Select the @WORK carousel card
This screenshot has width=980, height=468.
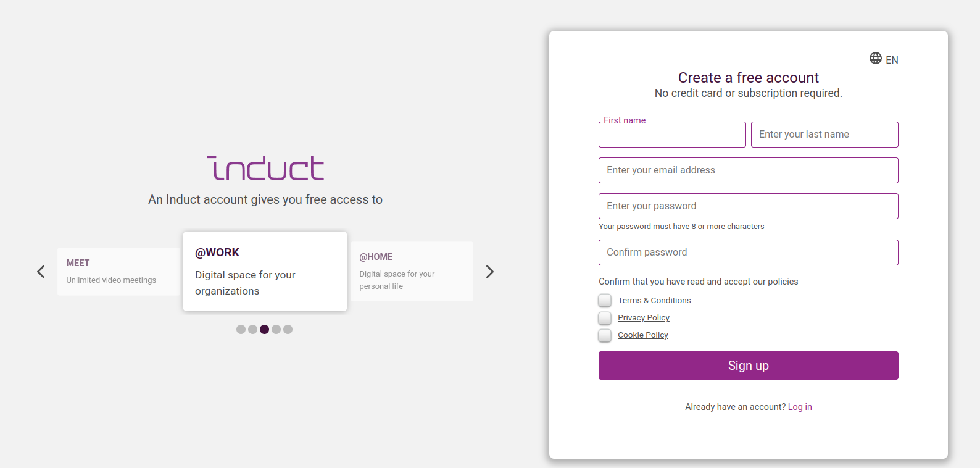coord(265,271)
